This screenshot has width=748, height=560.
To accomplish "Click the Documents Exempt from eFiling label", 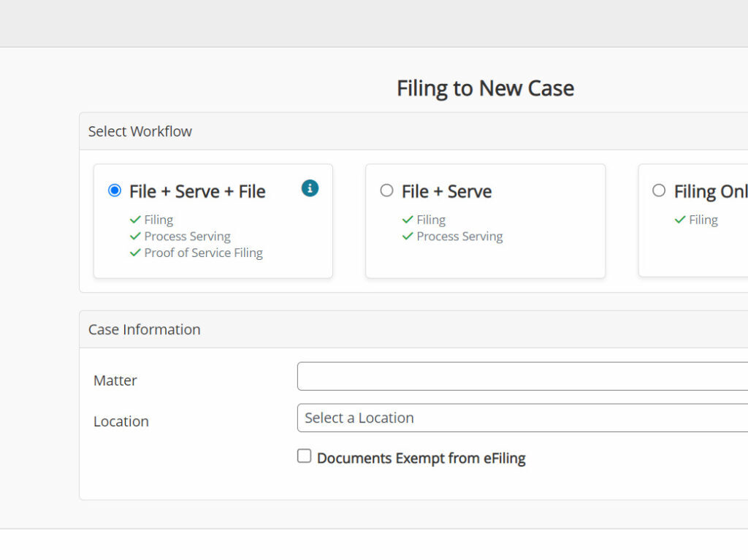I will tap(421, 459).
